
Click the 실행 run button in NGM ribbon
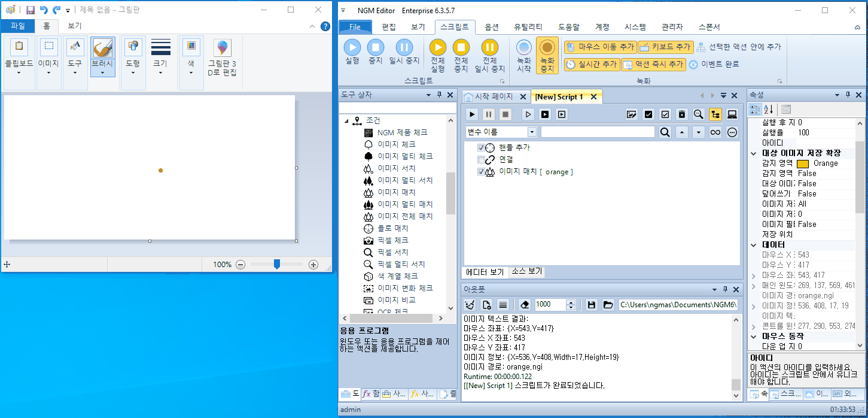click(352, 52)
